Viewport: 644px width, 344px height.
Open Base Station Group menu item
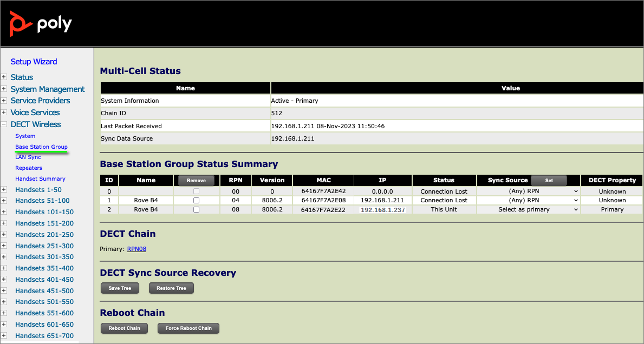coord(41,147)
